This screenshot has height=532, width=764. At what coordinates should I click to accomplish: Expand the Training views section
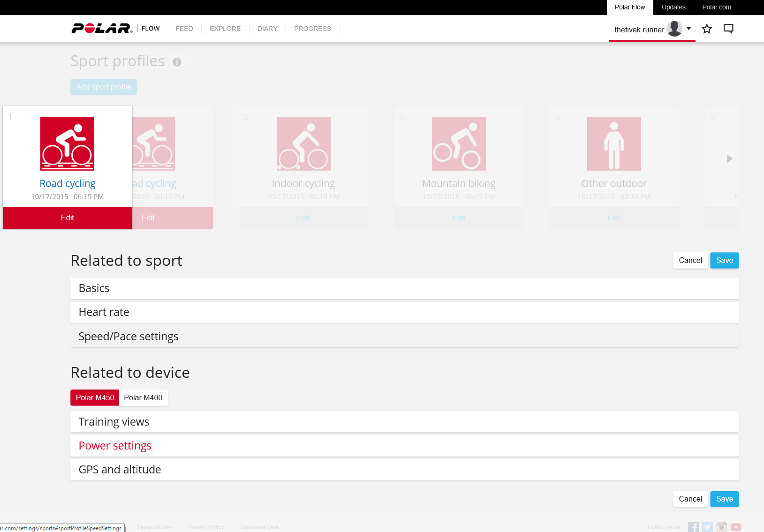[405, 422]
